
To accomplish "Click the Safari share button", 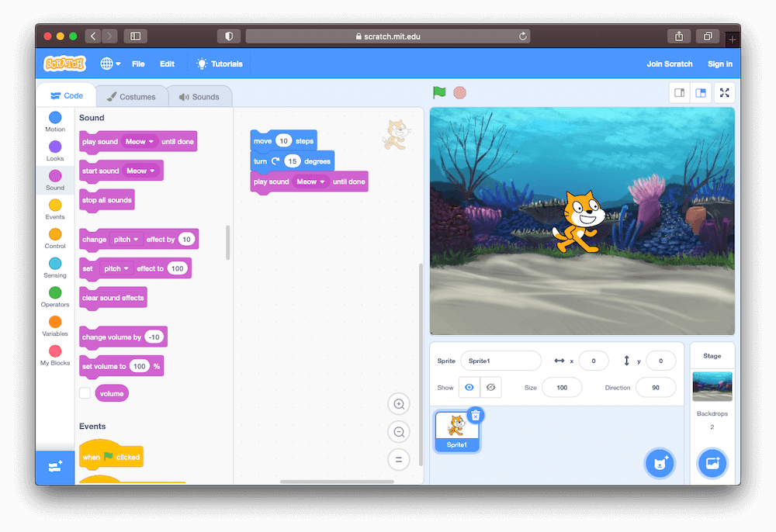I will (x=679, y=36).
